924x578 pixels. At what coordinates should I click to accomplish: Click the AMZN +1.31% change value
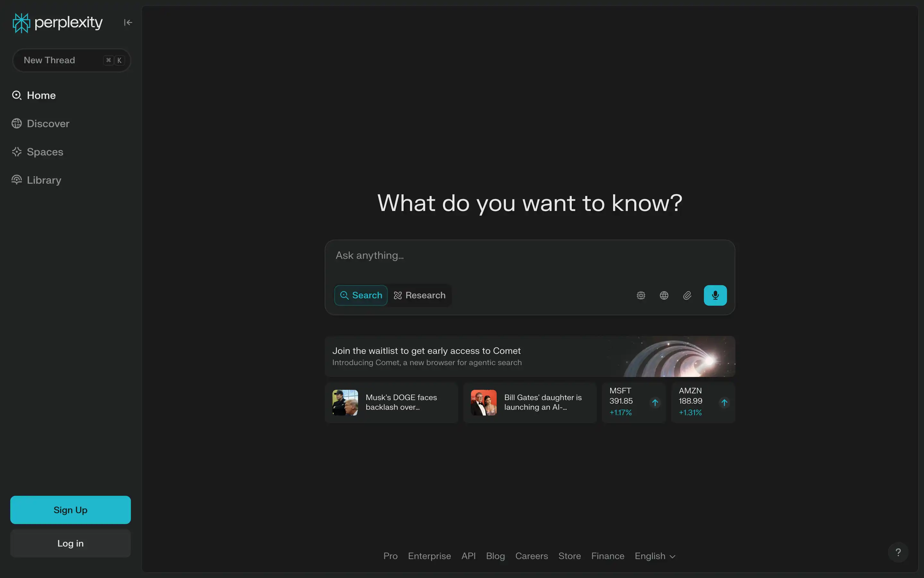point(690,413)
